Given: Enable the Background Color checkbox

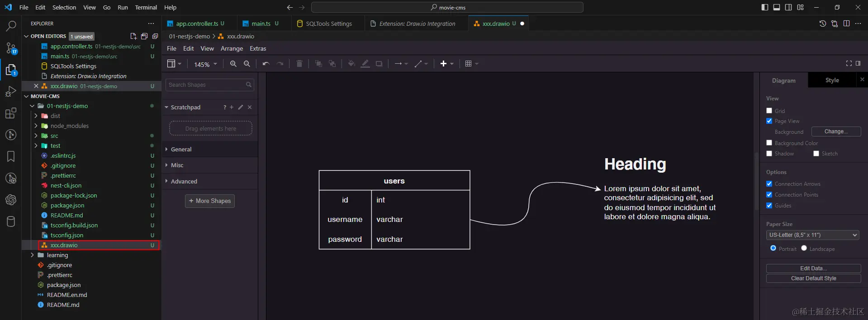Looking at the screenshot, I should point(769,142).
